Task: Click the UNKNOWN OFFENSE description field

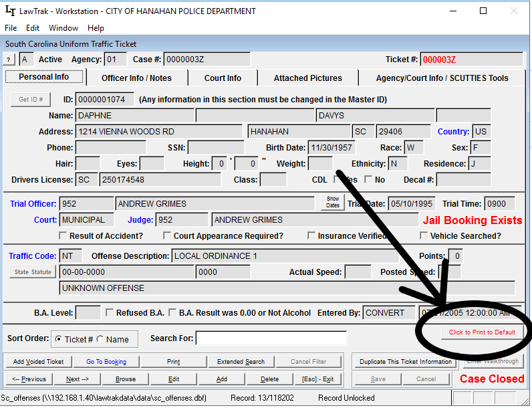Action: click(287, 288)
